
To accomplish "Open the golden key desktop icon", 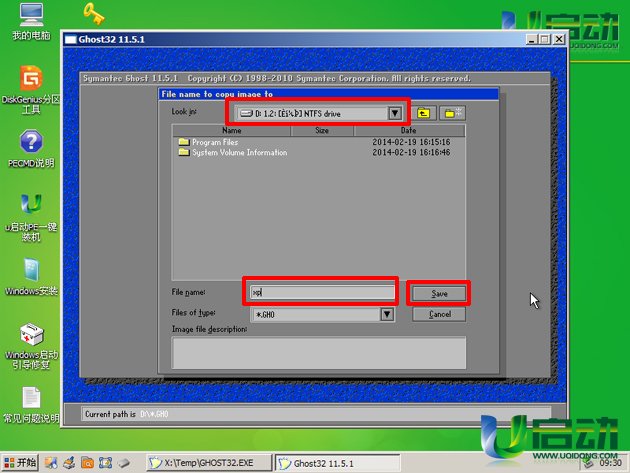I will tap(94, 14).
